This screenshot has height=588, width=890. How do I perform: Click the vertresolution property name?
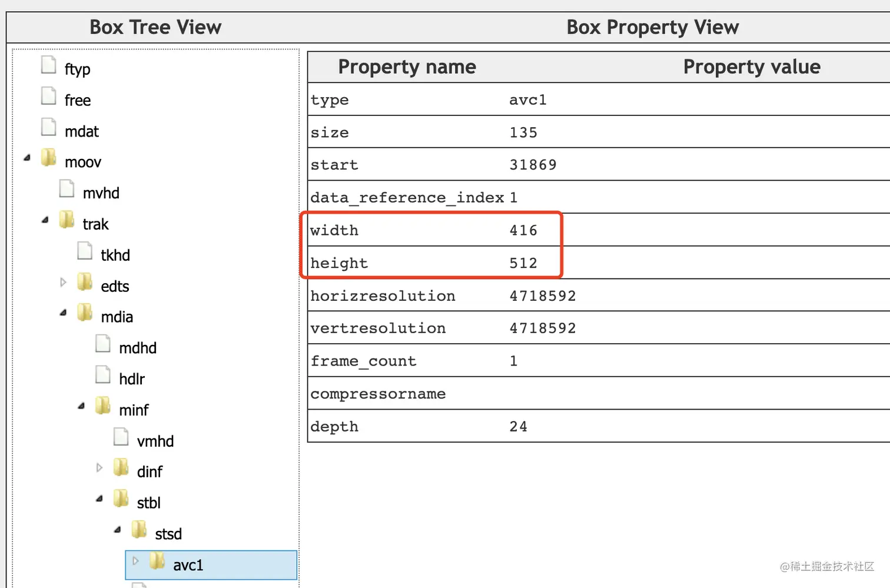pyautogui.click(x=378, y=328)
